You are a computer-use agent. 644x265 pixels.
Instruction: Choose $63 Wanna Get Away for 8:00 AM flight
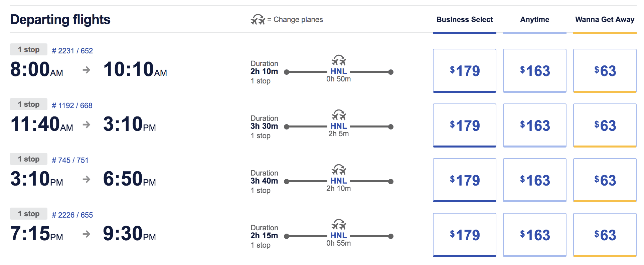pyautogui.click(x=605, y=71)
